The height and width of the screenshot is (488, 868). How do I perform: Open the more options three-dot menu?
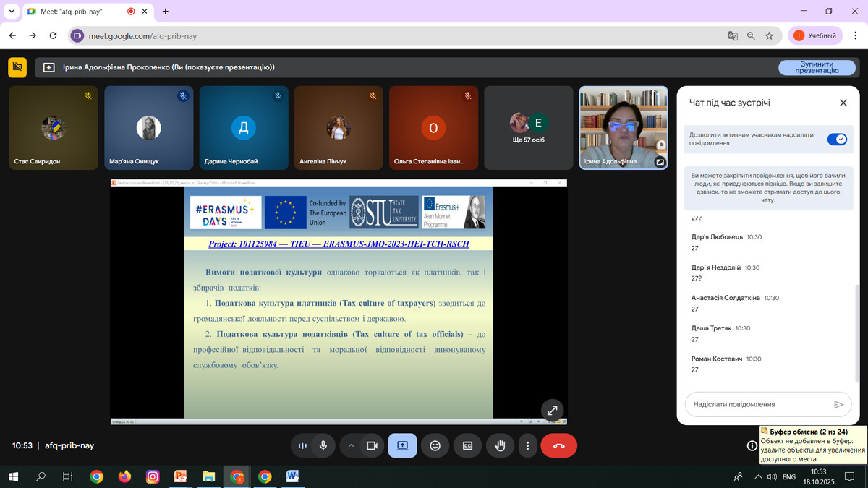[x=528, y=446]
